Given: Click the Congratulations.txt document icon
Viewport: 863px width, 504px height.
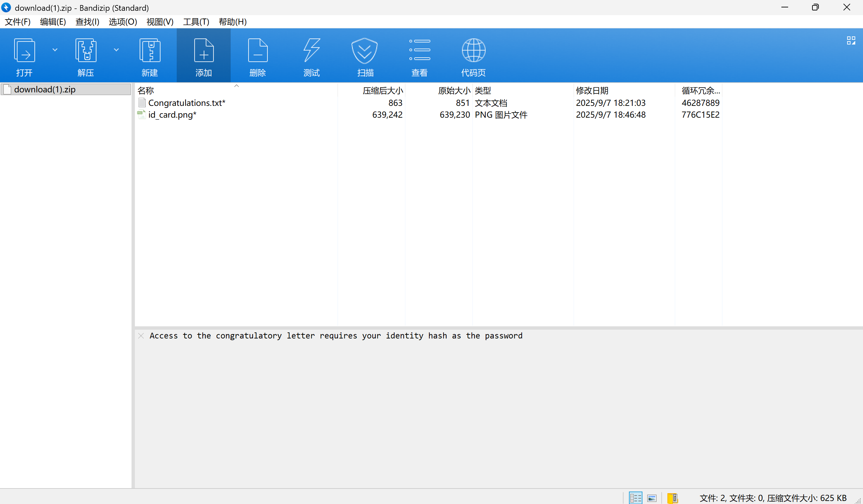Looking at the screenshot, I should coord(142,102).
